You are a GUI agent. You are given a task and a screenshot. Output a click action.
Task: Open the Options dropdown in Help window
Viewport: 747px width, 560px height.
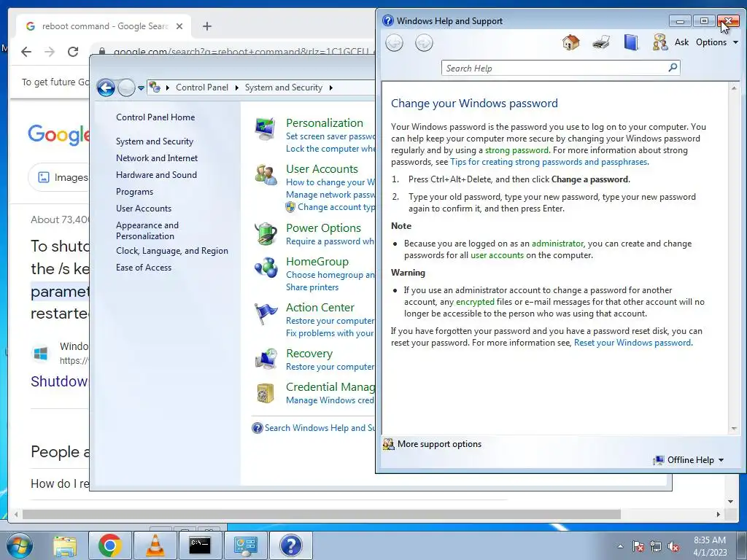(x=717, y=42)
